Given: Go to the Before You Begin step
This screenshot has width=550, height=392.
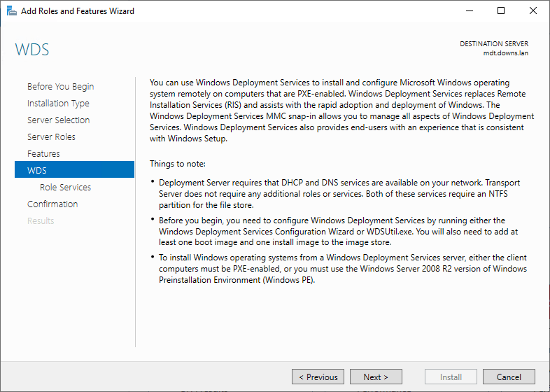Looking at the screenshot, I should (60, 87).
